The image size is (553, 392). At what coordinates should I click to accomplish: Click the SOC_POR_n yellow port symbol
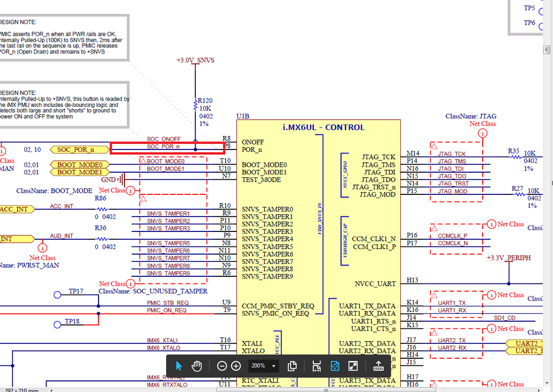pos(79,149)
